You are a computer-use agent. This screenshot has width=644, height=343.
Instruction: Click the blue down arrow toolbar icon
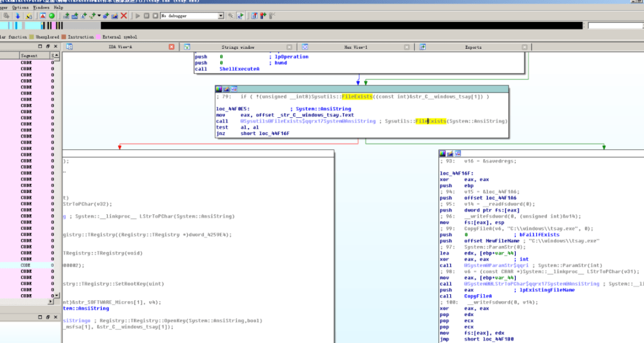click(17, 15)
